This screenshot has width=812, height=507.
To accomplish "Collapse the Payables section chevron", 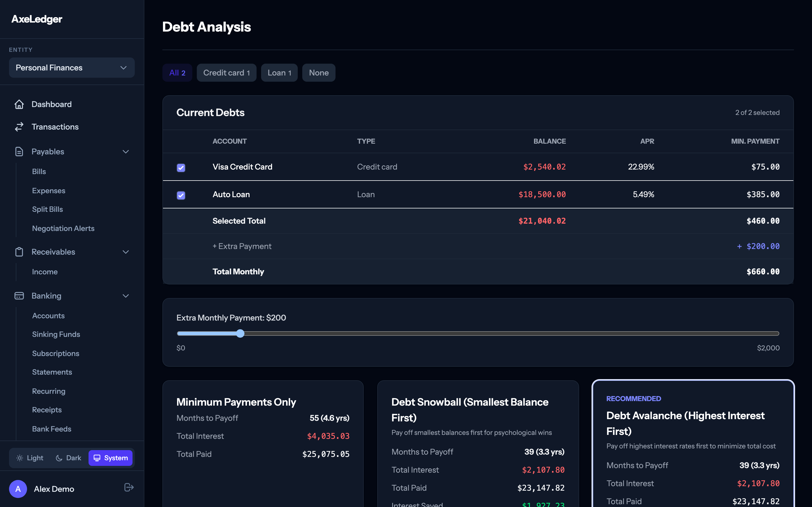I will click(126, 152).
